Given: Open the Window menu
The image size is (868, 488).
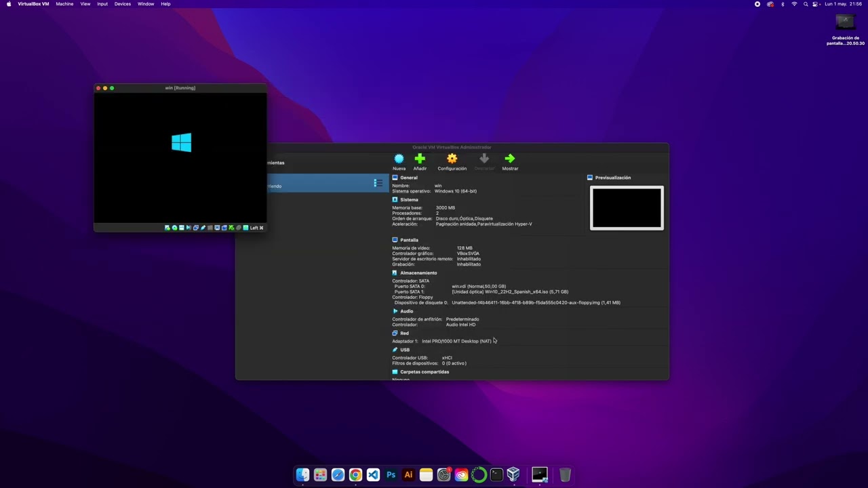Looking at the screenshot, I should [146, 4].
